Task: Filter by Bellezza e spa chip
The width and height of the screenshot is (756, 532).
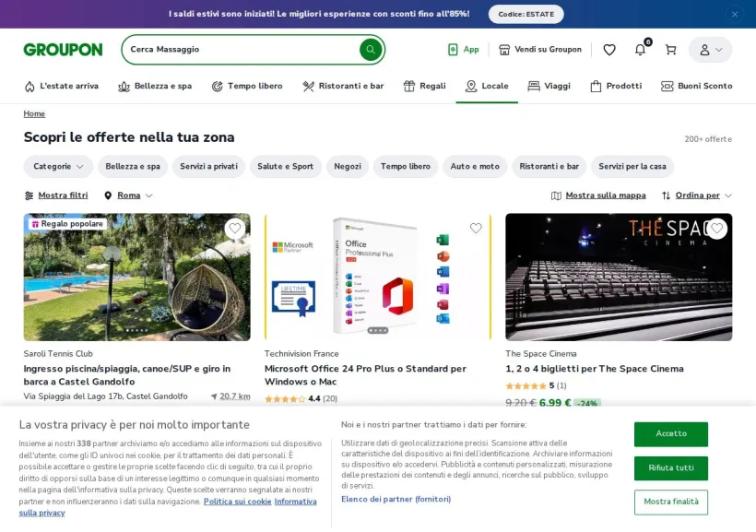Action: coord(133,166)
